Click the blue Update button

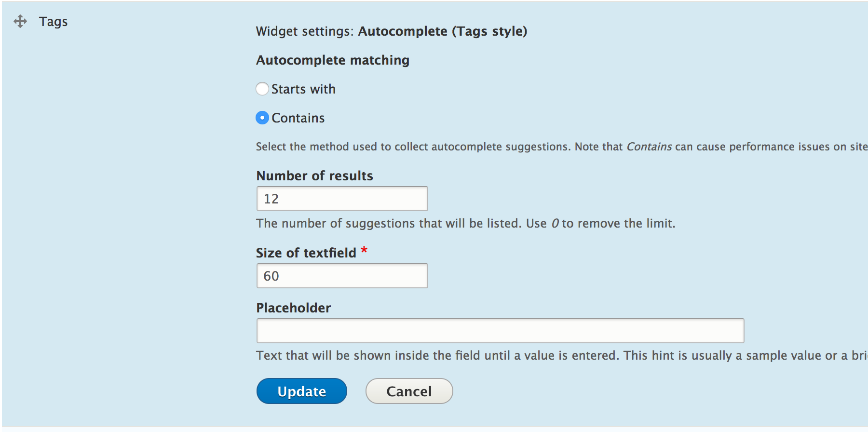click(x=302, y=391)
